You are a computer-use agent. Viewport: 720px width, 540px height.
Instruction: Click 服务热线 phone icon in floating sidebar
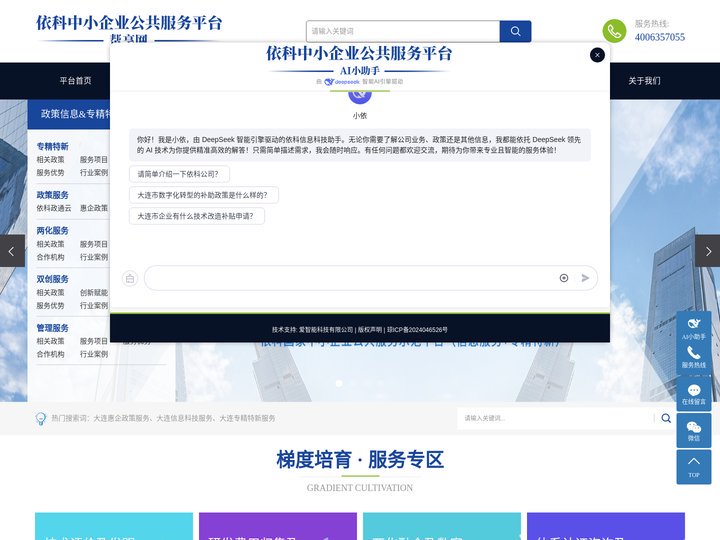pos(694,357)
